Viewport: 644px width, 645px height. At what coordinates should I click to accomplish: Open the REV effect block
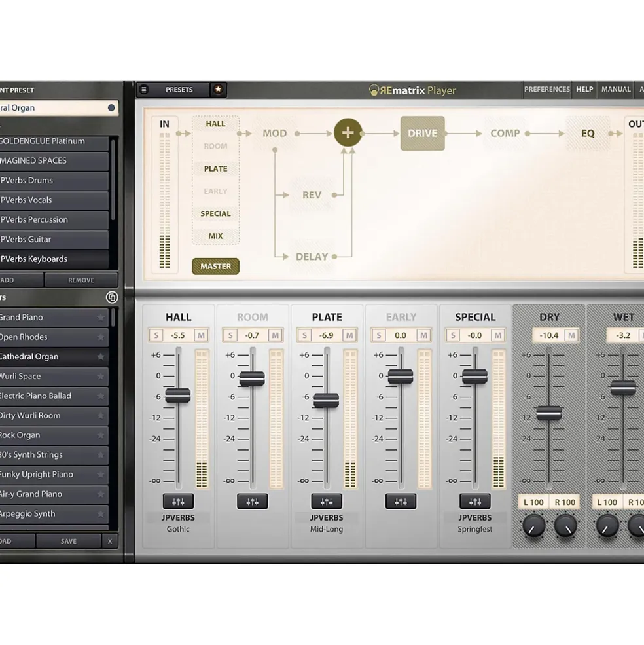coord(312,195)
